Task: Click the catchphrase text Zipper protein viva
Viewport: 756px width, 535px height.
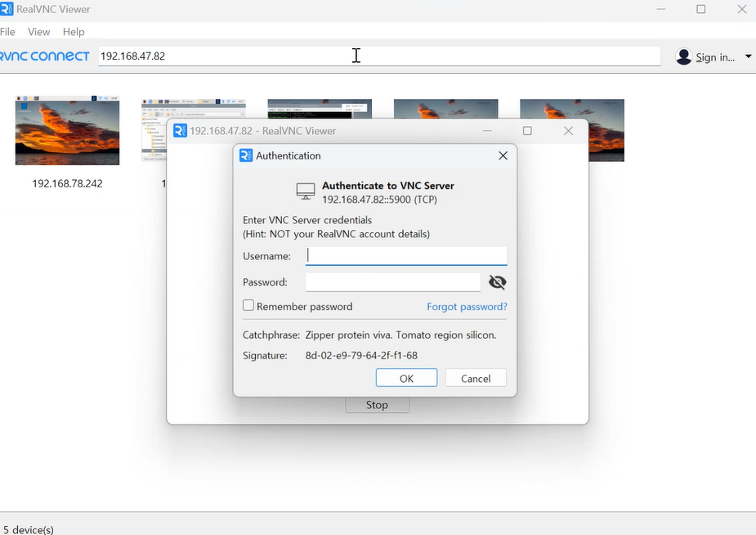Action: tap(349, 335)
